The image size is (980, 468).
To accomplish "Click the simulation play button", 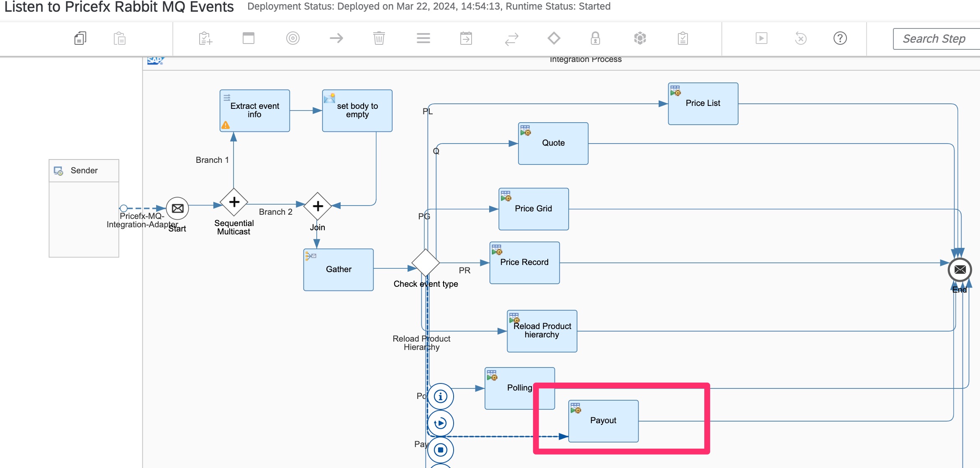I will [761, 39].
